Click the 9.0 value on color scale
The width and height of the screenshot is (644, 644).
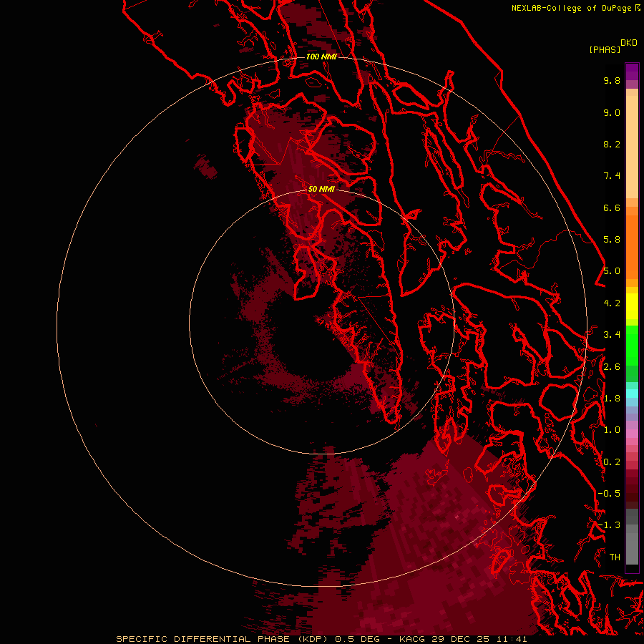click(x=612, y=112)
